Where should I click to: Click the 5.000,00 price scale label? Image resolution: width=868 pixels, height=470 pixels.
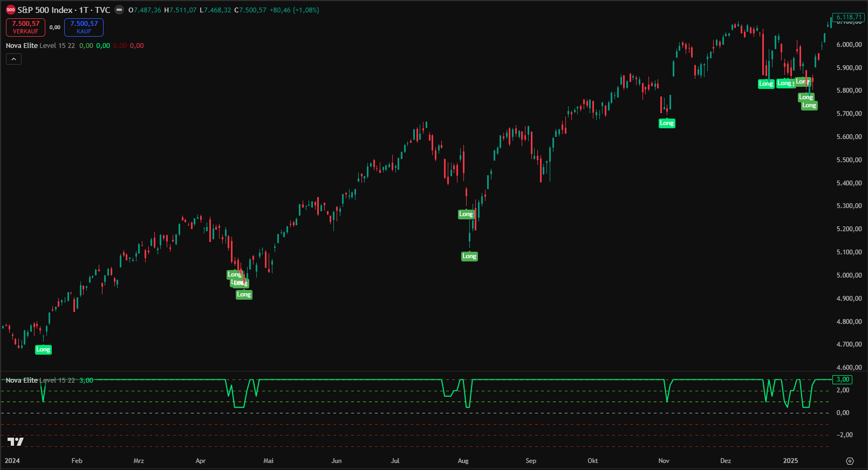coord(849,275)
